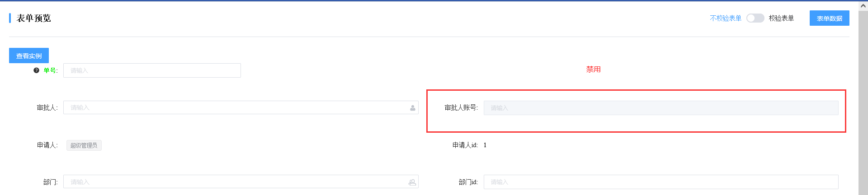
Task: Focus the 部门id input field
Action: [661, 182]
